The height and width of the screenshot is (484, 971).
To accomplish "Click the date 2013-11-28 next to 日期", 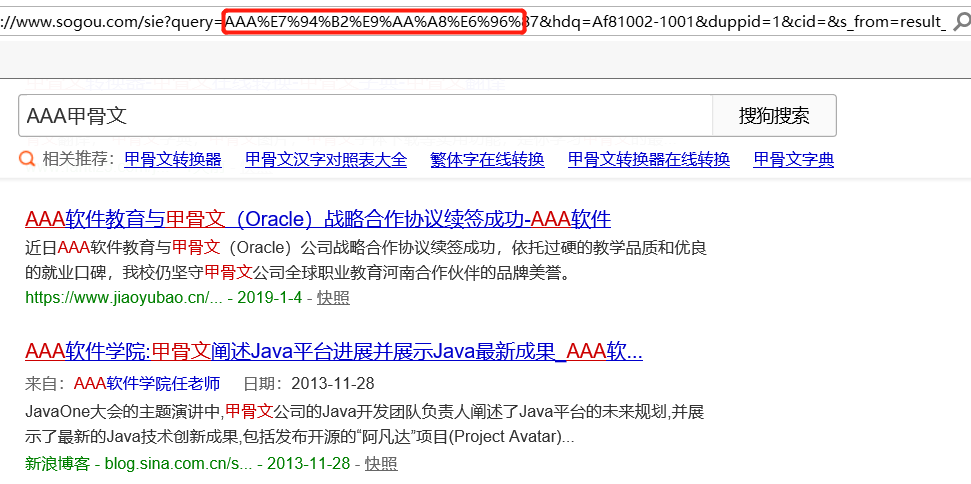I will point(333,384).
